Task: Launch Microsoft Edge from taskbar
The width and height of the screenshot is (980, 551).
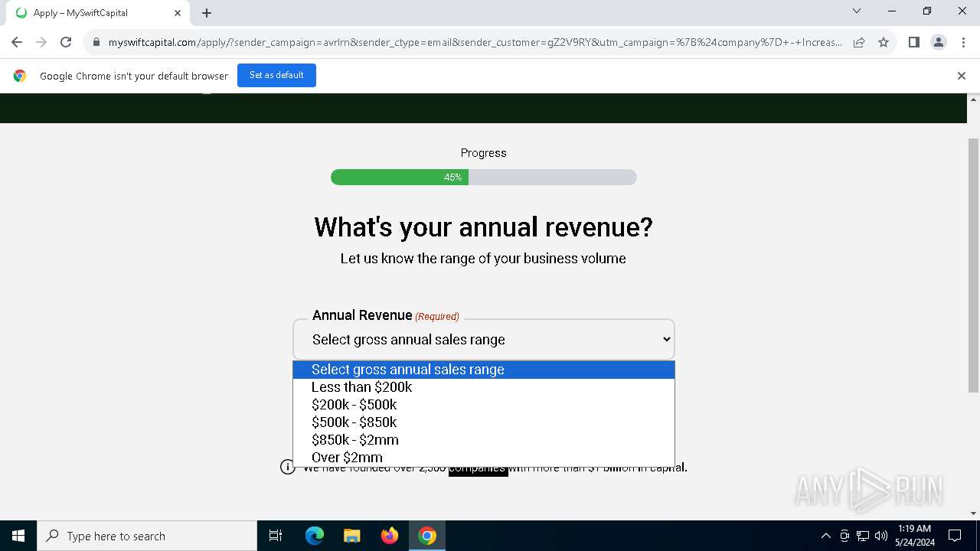Action: [315, 536]
